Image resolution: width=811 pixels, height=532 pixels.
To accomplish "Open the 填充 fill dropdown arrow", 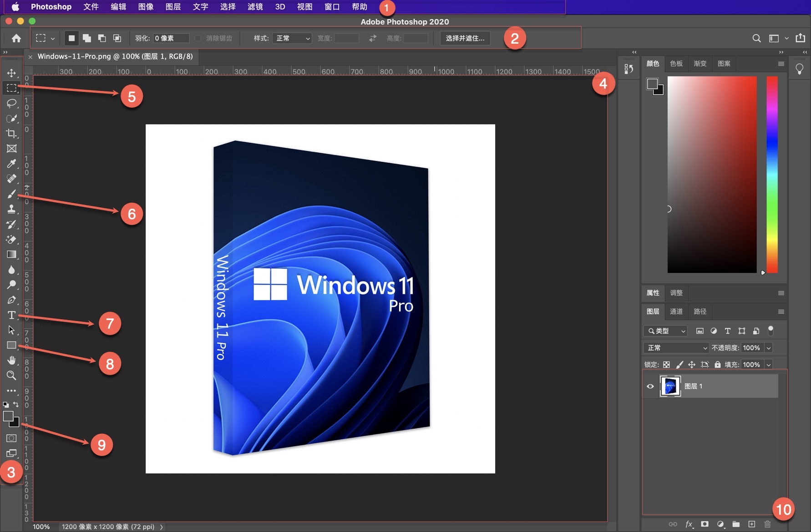I will tap(769, 365).
